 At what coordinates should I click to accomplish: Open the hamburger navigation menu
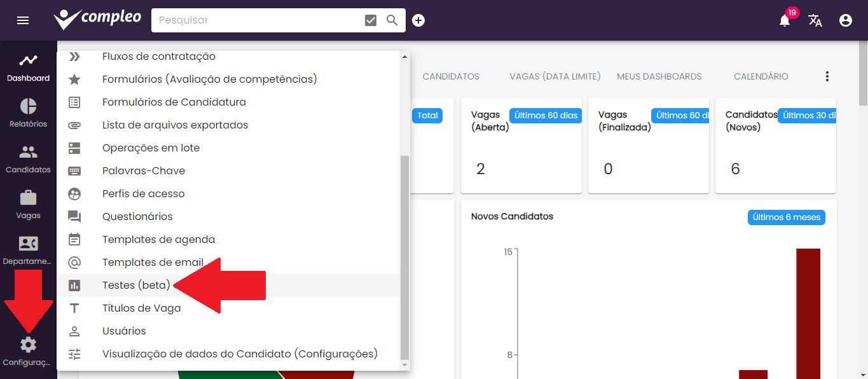pos(23,20)
